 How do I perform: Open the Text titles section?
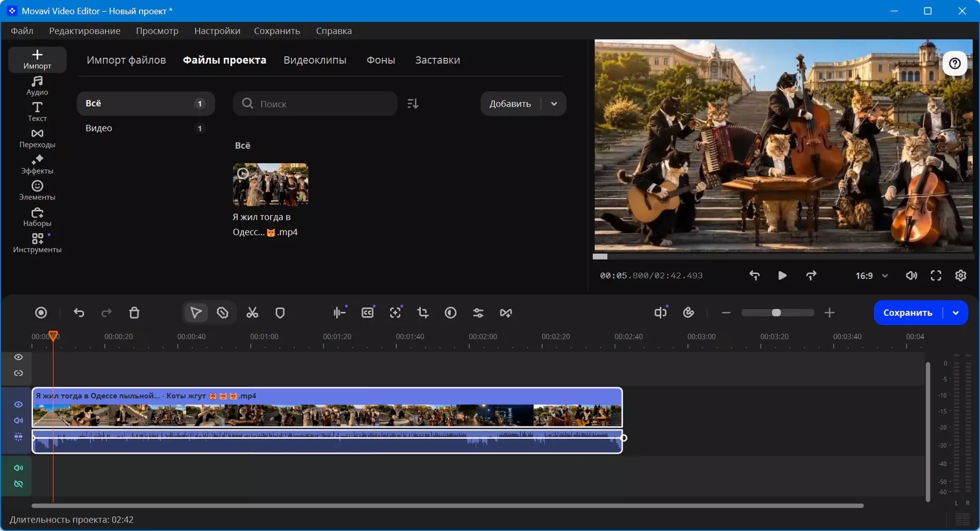(x=37, y=112)
